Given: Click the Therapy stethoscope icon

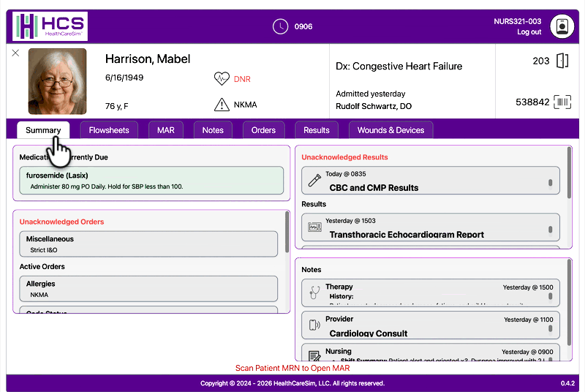Looking at the screenshot, I should [314, 292].
